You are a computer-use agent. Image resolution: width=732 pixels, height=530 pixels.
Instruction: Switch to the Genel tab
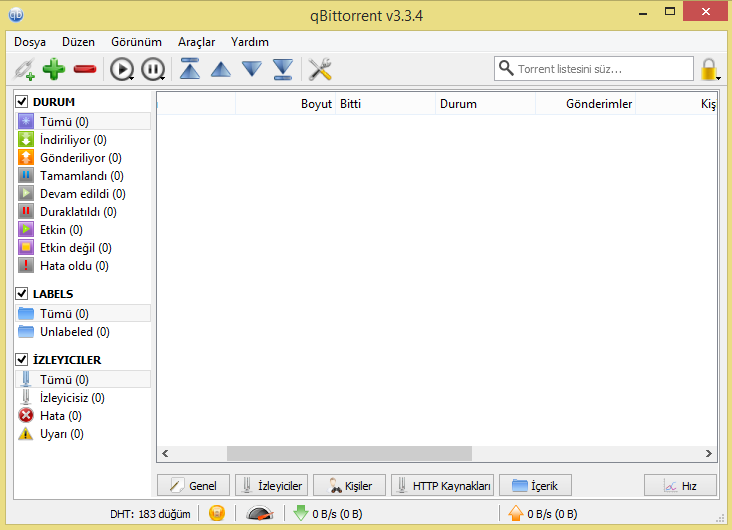tap(193, 485)
